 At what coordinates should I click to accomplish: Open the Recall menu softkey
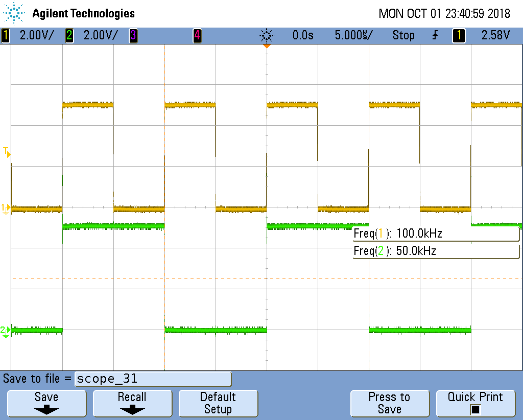(132, 403)
